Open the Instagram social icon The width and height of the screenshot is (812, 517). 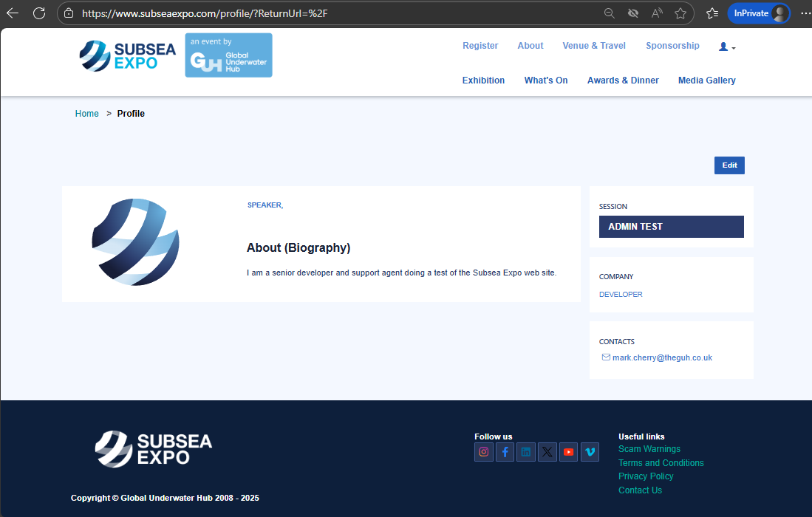tap(484, 452)
